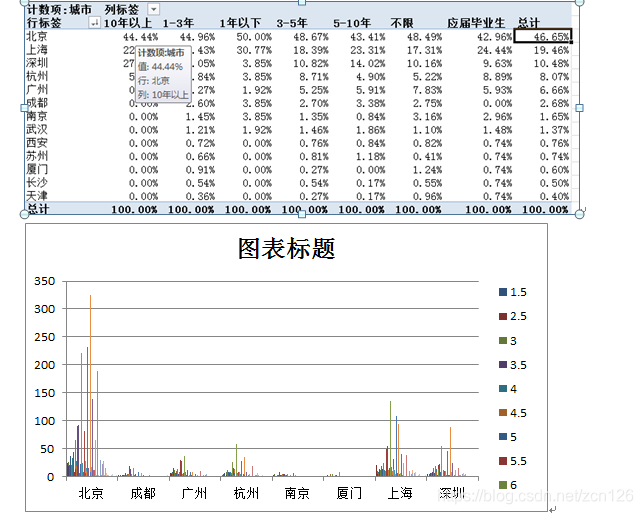Click the 1.24% cell in 厦门 row
Screen dimensions: 643x514
[427, 170]
